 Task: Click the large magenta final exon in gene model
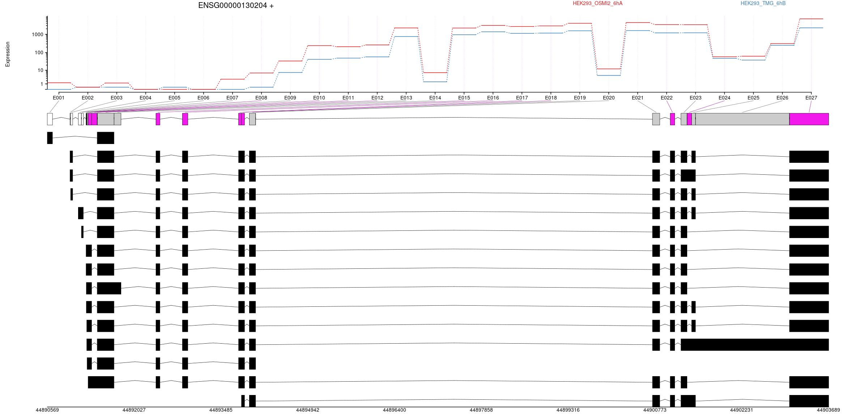809,119
